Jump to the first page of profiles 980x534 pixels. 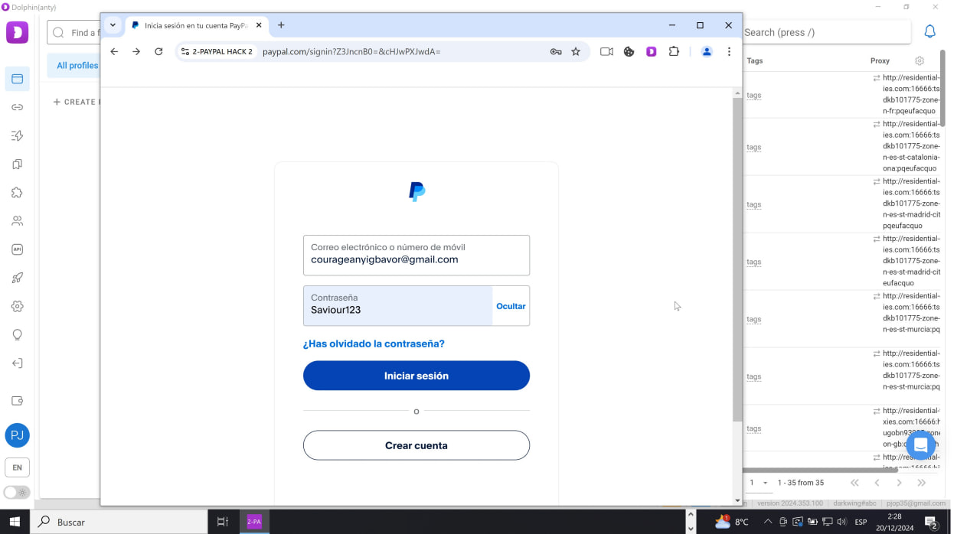tap(854, 483)
